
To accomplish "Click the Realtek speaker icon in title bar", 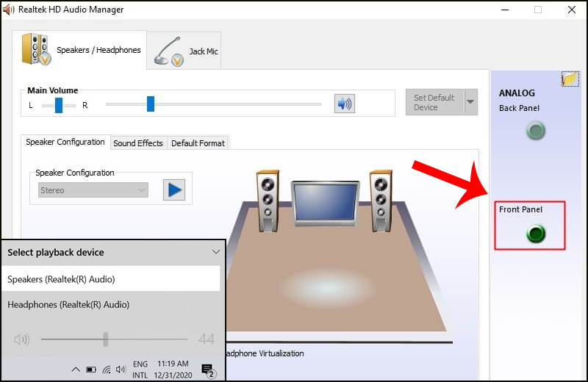I will coord(8,10).
